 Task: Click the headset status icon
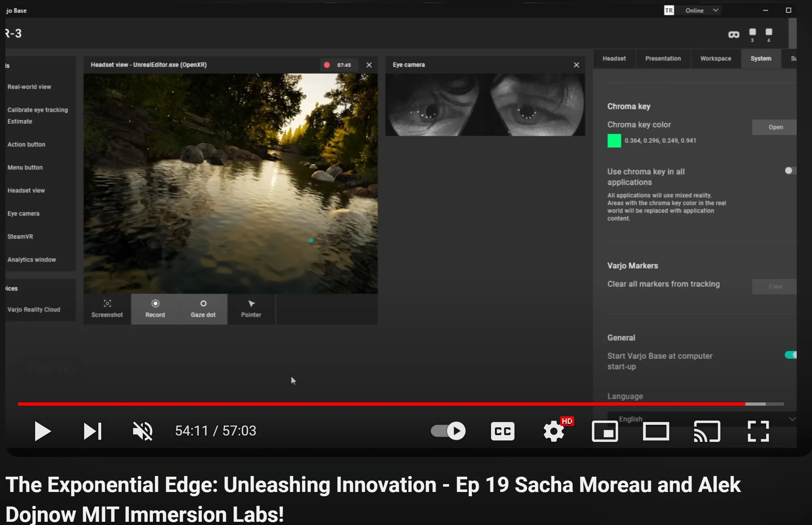[x=734, y=35]
